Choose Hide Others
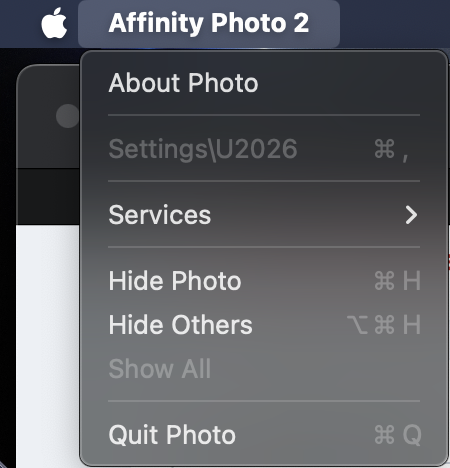The width and height of the screenshot is (450, 468). coord(264,325)
